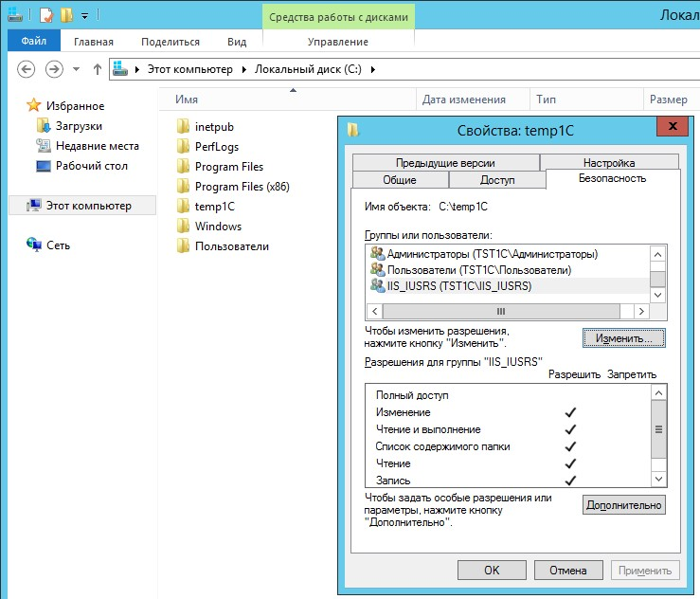Open Загрузки in the Favorites sidebar

point(79,126)
